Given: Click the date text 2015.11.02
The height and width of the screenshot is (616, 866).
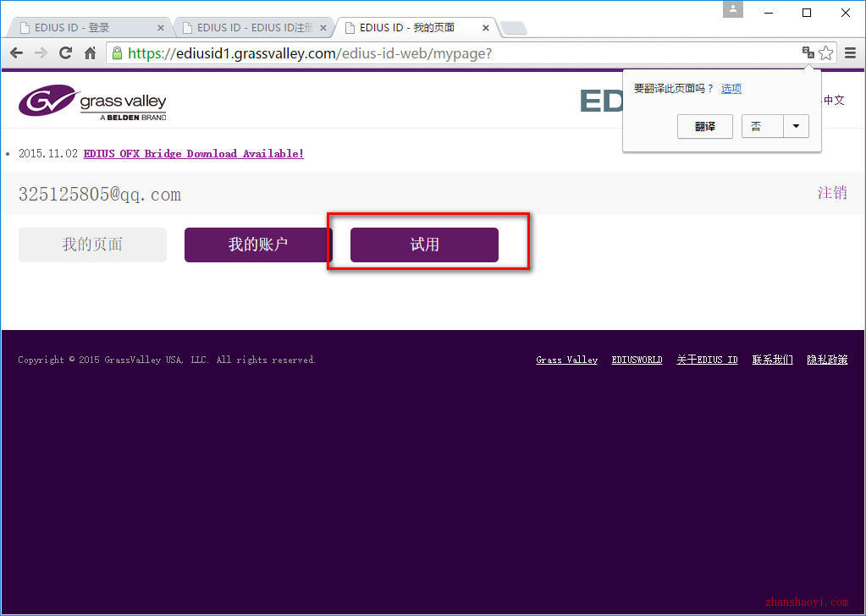Looking at the screenshot, I should click(x=48, y=153).
